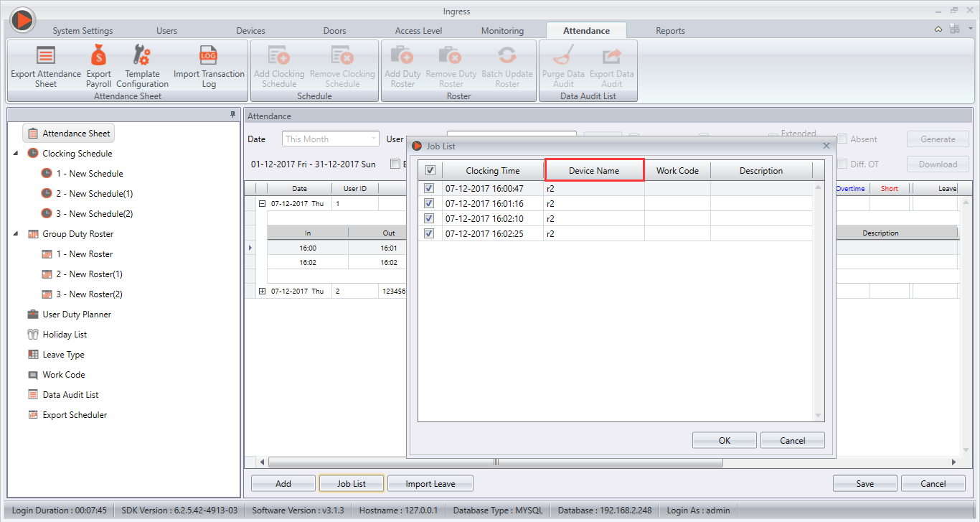Click the Purge Data Audit broom icon
980x522 pixels.
[563, 55]
